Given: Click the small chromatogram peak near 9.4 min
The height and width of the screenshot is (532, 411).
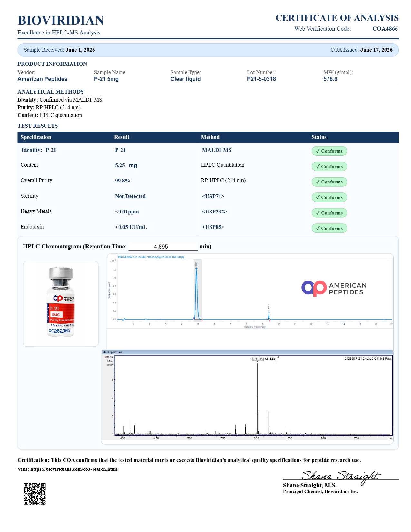Looking at the screenshot, I should pos(269,316).
